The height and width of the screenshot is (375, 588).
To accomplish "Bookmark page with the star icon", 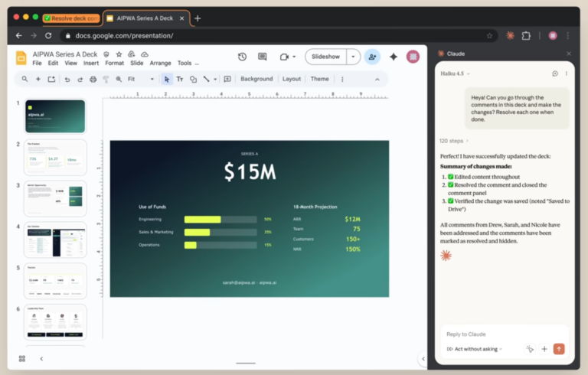I will [x=489, y=36].
